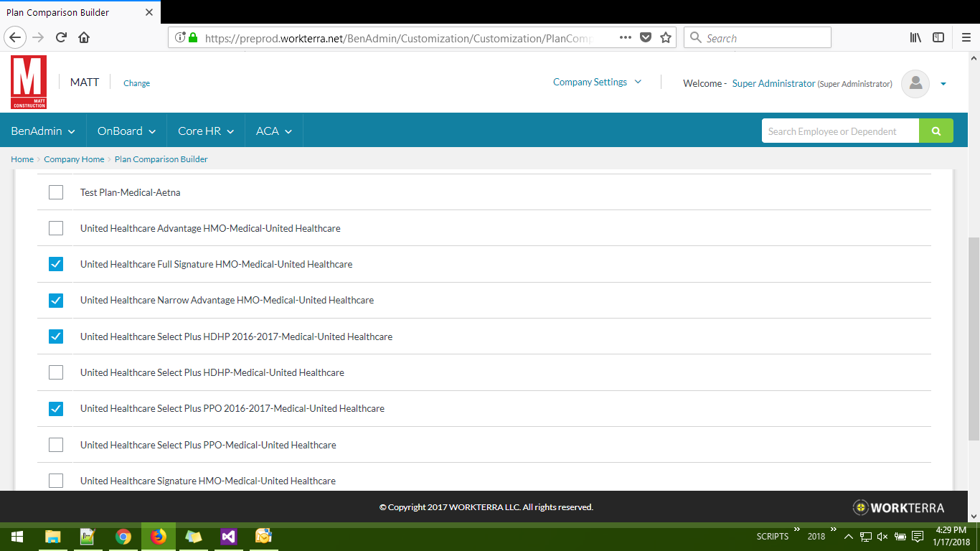Open the ACA dropdown menu
This screenshot has height=551, width=980.
click(x=274, y=131)
